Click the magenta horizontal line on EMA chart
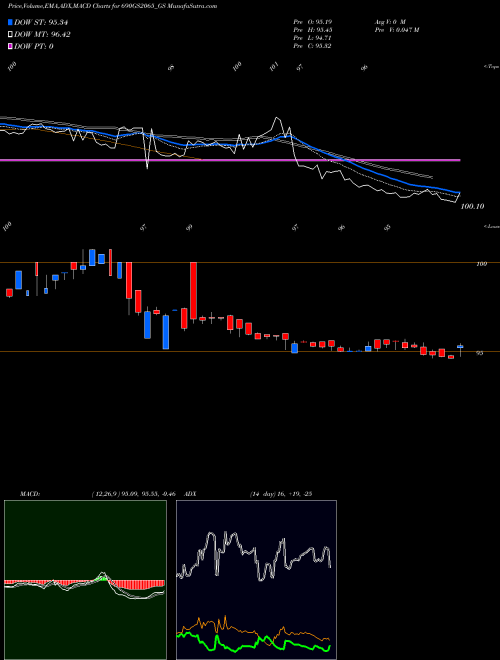Viewport: 500px width, 660px height. click(230, 160)
